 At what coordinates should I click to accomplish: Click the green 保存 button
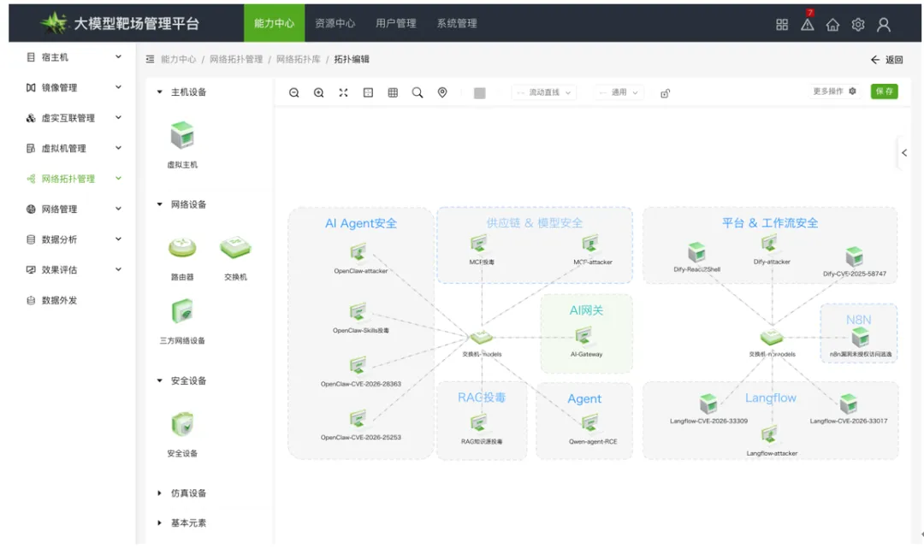[884, 91]
